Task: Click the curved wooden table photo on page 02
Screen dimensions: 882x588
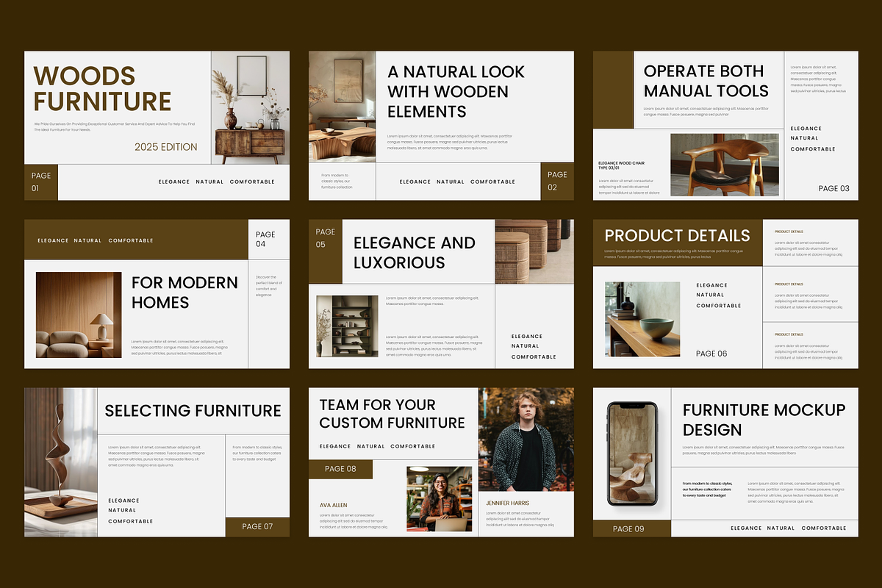Action: coord(342,107)
